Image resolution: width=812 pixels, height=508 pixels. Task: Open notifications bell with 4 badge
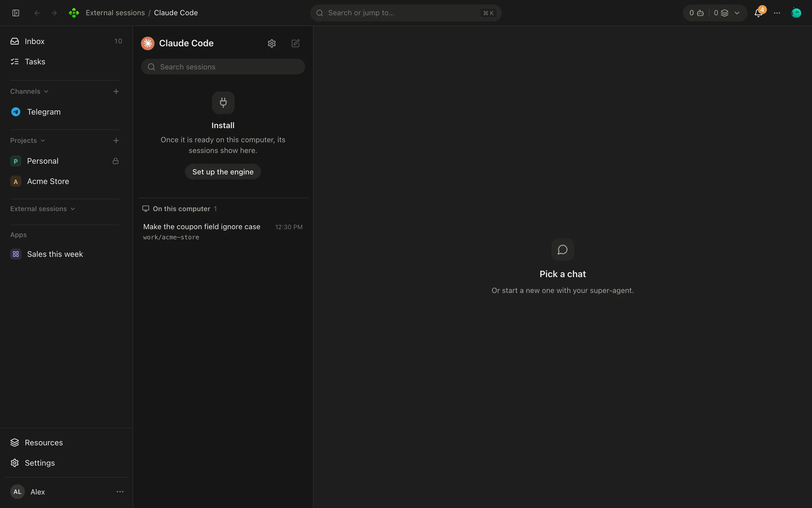click(x=759, y=13)
